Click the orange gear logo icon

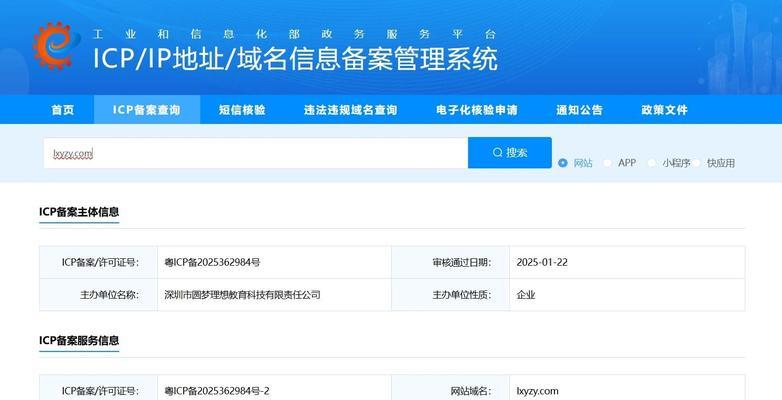pos(56,46)
